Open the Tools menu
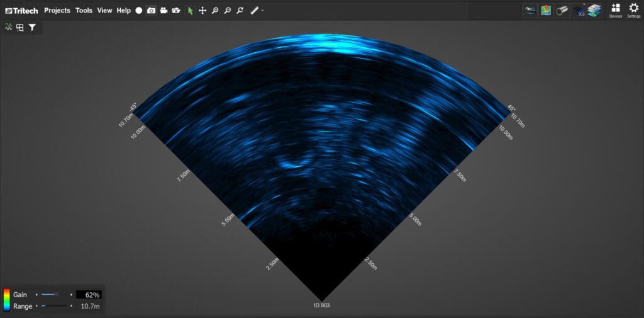The width and height of the screenshot is (644, 318). (84, 11)
